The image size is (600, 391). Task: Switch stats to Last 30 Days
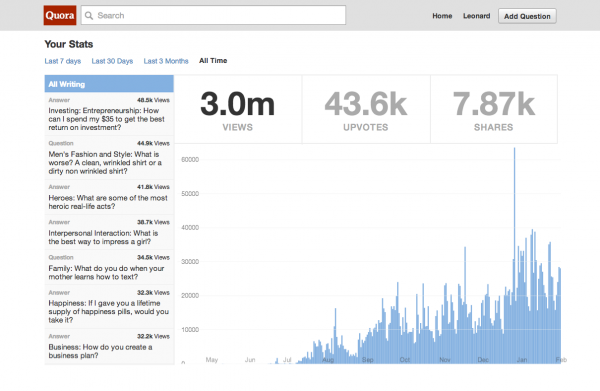coord(112,61)
